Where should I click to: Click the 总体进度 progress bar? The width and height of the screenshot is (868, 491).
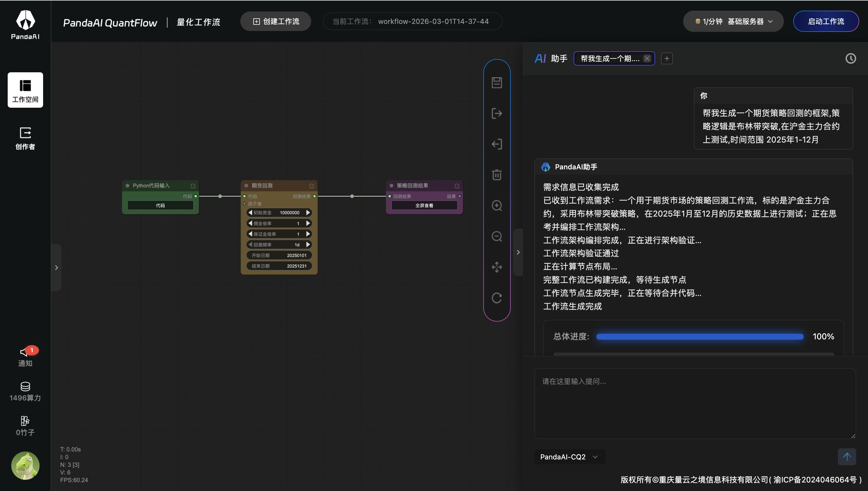click(700, 337)
